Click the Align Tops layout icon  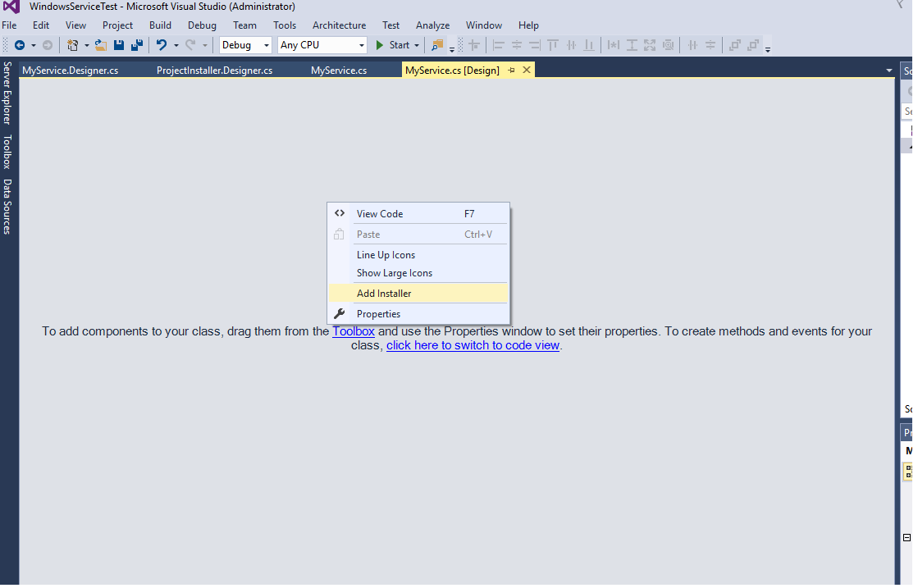553,45
